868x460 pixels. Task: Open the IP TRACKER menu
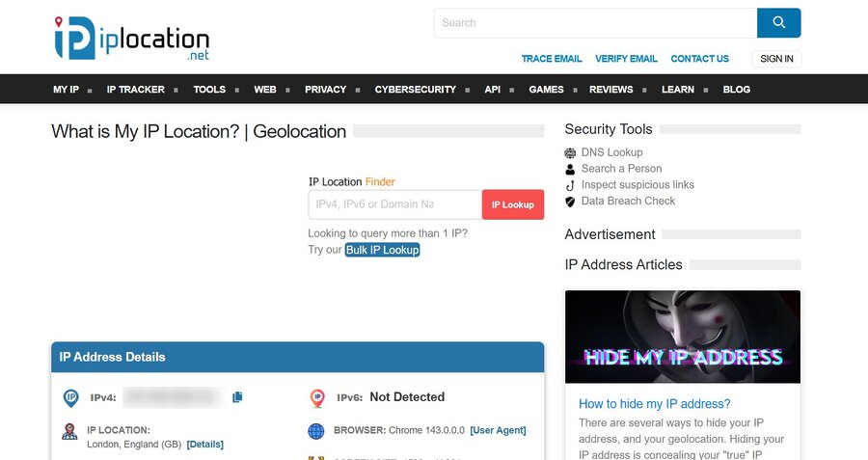[x=135, y=90]
